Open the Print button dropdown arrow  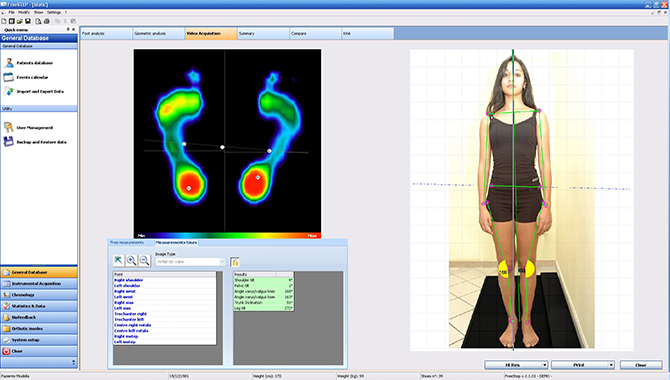(x=611, y=365)
